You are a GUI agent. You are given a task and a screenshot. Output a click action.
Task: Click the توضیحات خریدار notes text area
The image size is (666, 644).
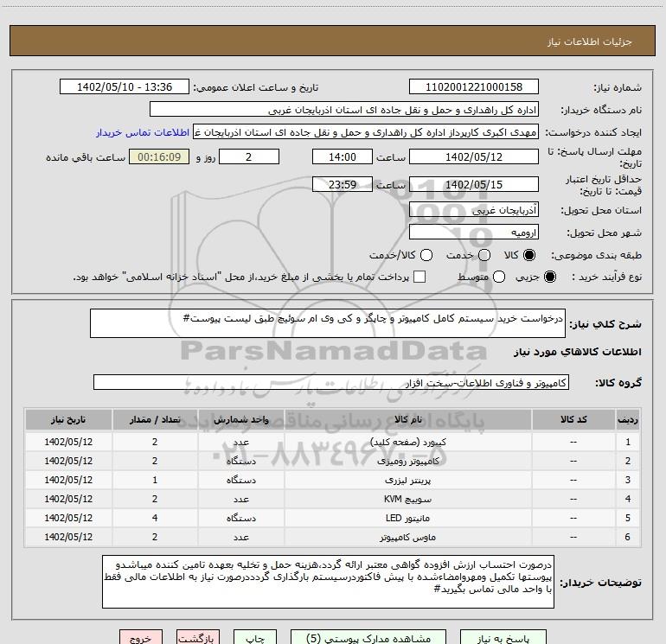pos(328,582)
